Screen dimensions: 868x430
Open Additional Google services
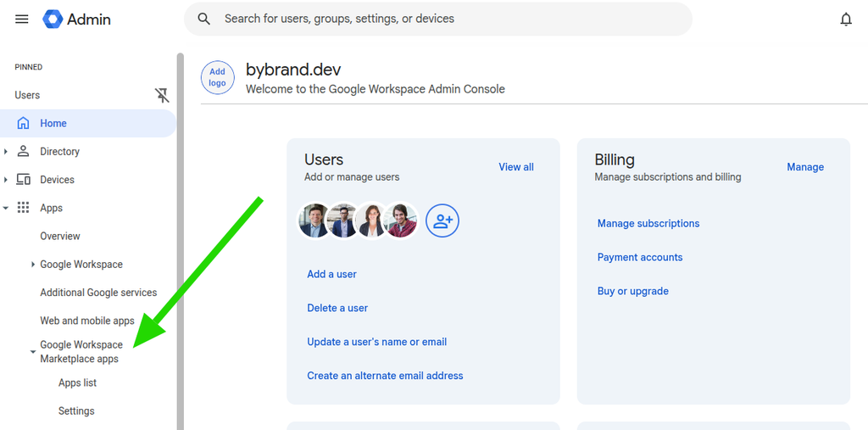click(x=98, y=293)
